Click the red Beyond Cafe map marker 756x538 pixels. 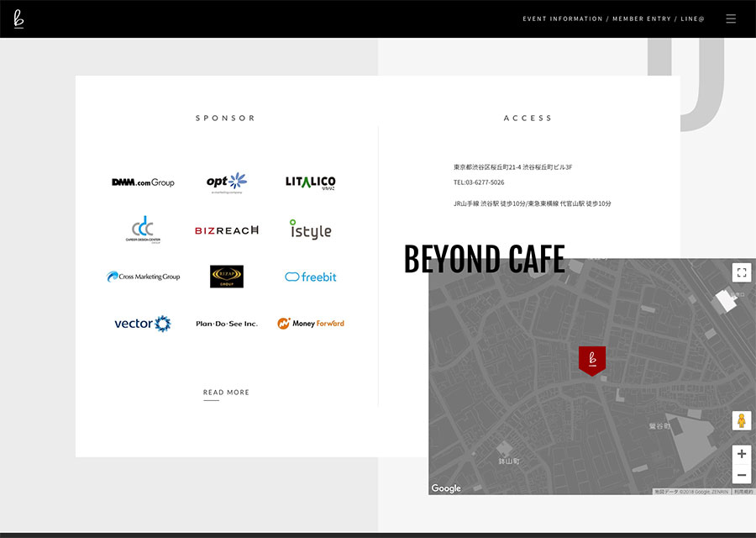coord(591,359)
